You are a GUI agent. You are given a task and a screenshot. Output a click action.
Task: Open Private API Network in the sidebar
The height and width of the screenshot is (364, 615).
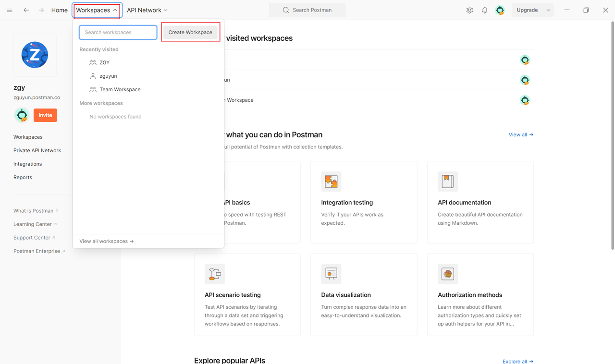(37, 150)
